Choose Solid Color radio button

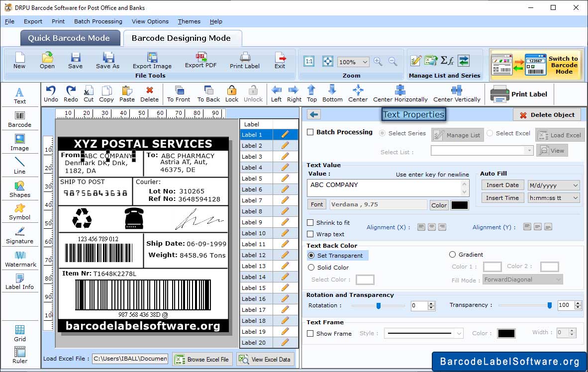tap(311, 268)
